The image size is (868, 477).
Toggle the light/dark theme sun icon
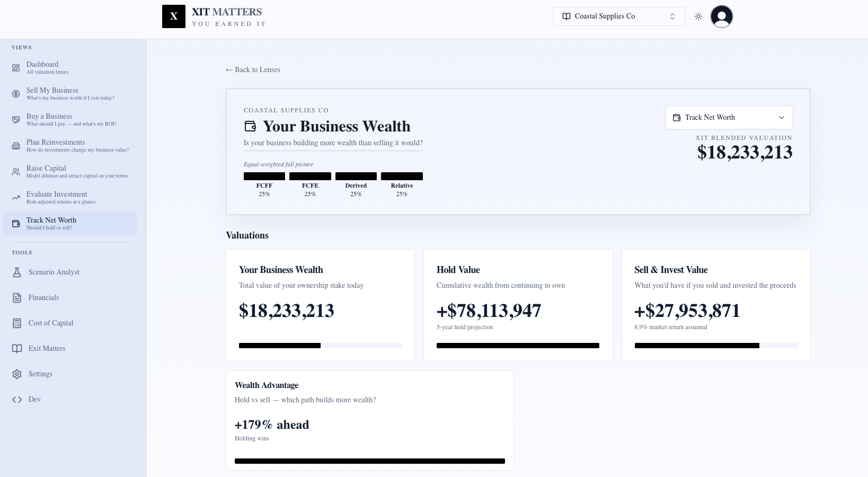click(698, 16)
